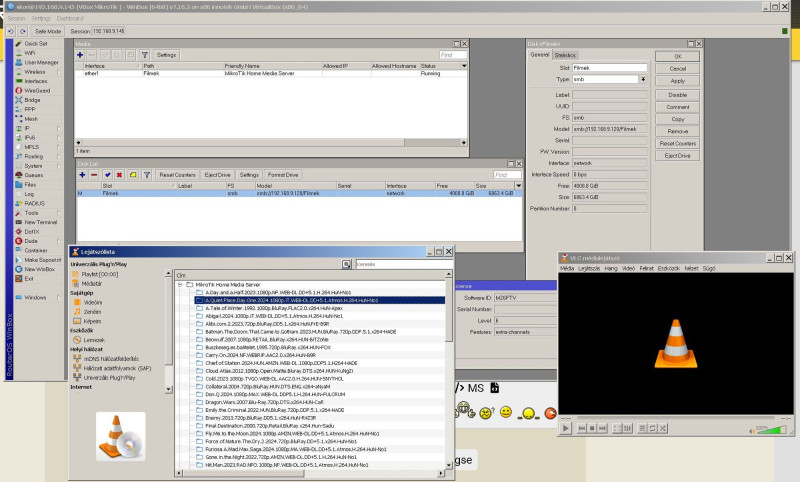Remove selected disk with minus icon
Viewport: 800px width, 482px height.
tap(94, 175)
